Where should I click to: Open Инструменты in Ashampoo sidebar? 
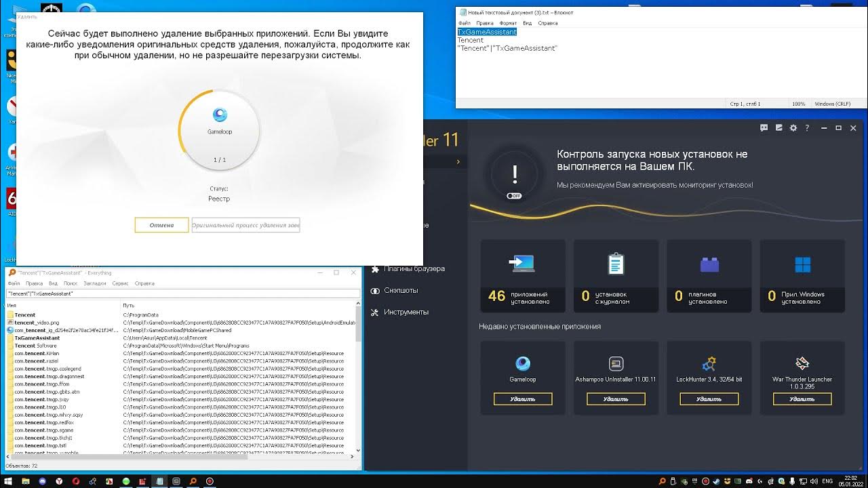[x=406, y=312]
